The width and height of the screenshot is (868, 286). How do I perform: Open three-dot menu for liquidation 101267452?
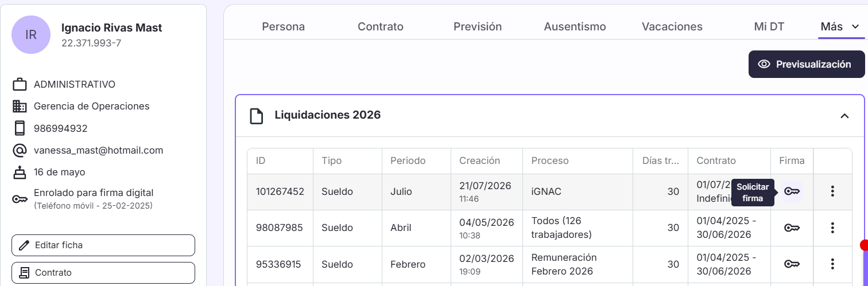[832, 191]
